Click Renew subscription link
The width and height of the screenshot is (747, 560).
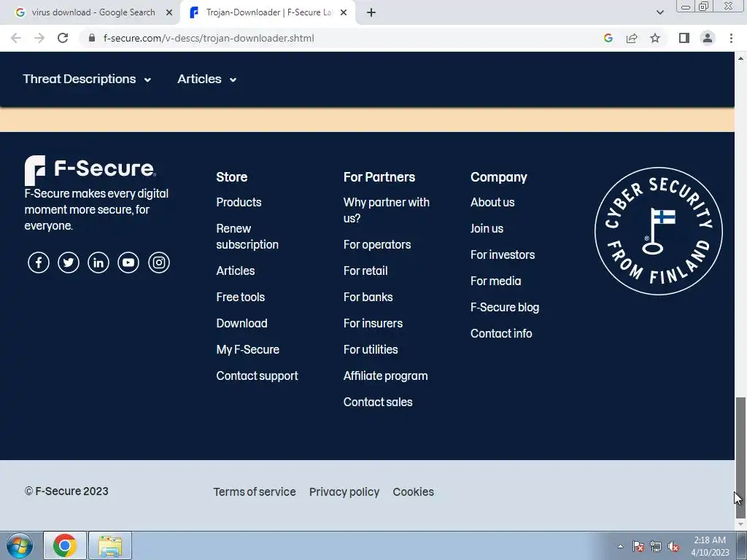[247, 236]
